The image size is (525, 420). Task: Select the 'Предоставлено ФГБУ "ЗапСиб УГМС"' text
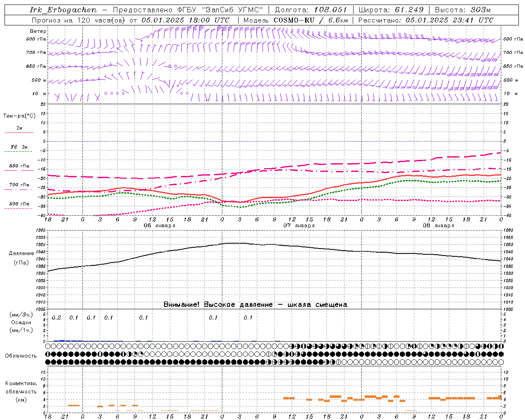point(187,10)
